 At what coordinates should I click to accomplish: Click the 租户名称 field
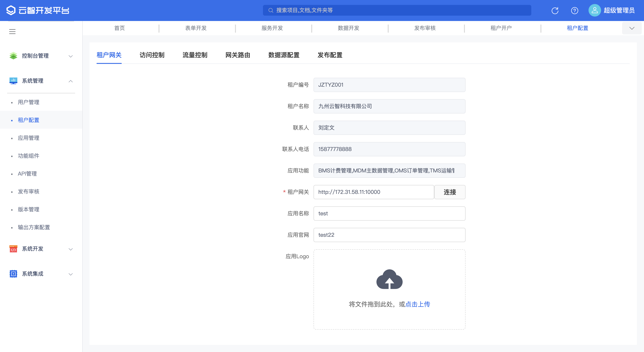click(389, 106)
